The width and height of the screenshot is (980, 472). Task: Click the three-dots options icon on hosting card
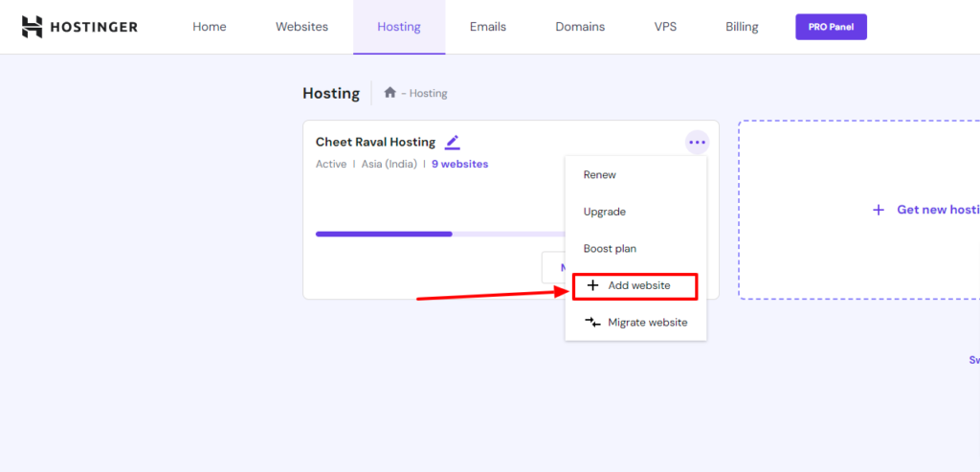click(x=697, y=143)
